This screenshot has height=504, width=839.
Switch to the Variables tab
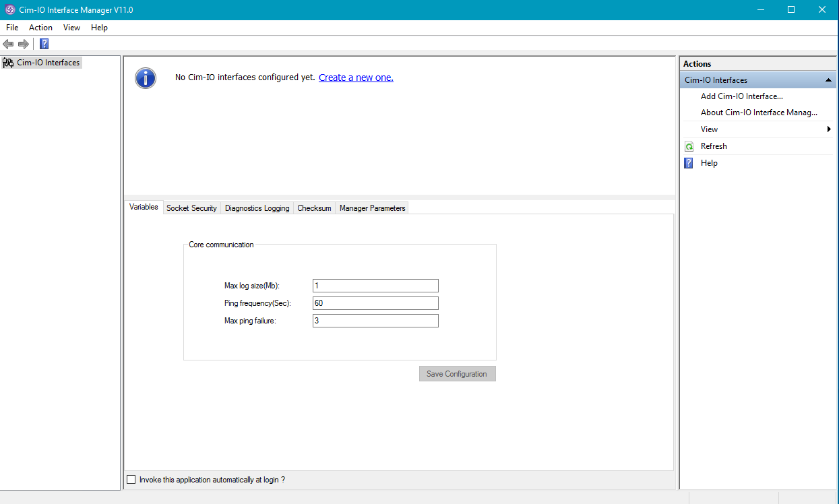click(144, 207)
